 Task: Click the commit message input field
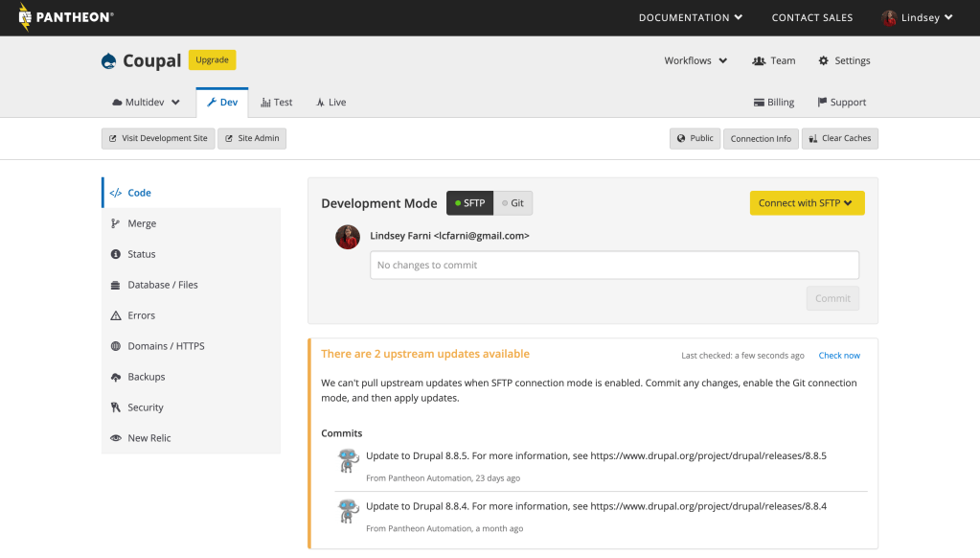coord(614,265)
